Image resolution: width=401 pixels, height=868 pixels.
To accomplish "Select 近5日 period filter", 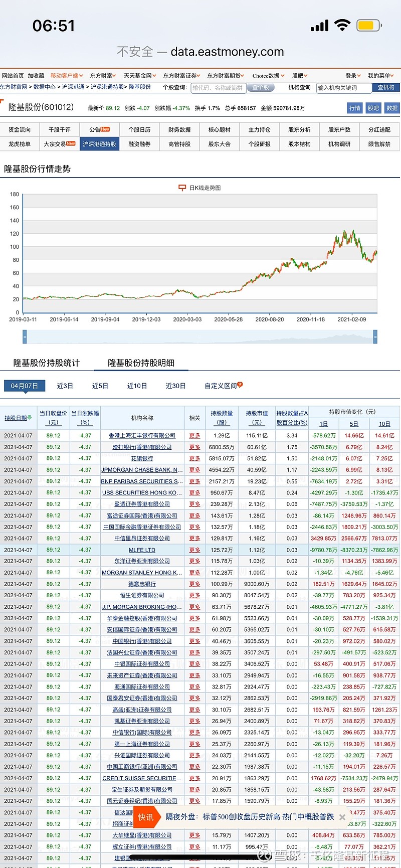I will coord(100,386).
